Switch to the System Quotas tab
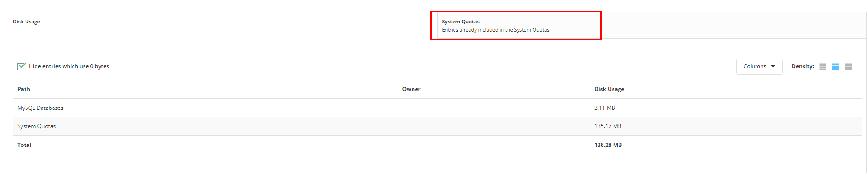Screen dimensions: 868x173 pyautogui.click(x=516, y=26)
